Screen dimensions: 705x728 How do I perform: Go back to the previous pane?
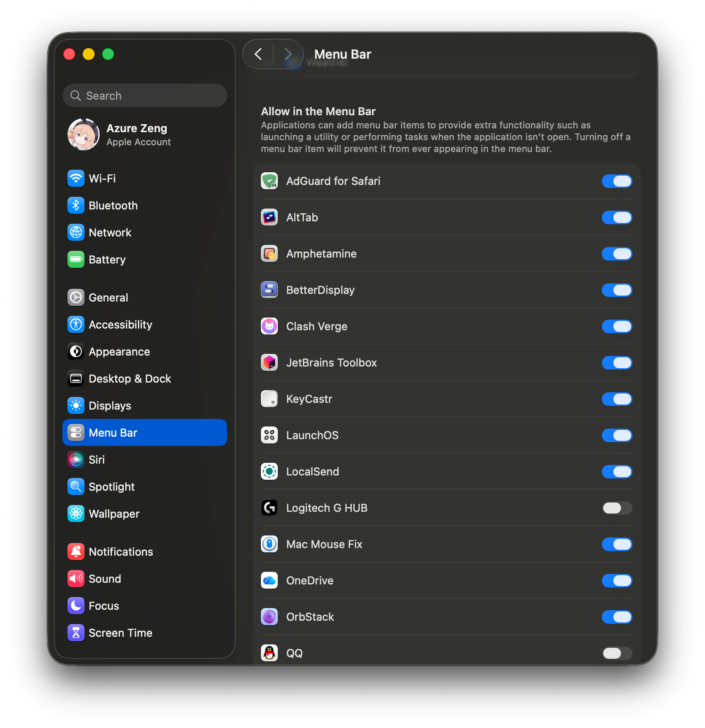click(x=258, y=54)
